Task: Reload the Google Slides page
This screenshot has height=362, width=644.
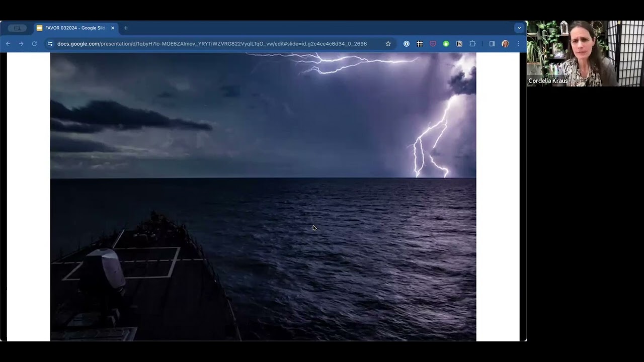Action: click(34, 44)
